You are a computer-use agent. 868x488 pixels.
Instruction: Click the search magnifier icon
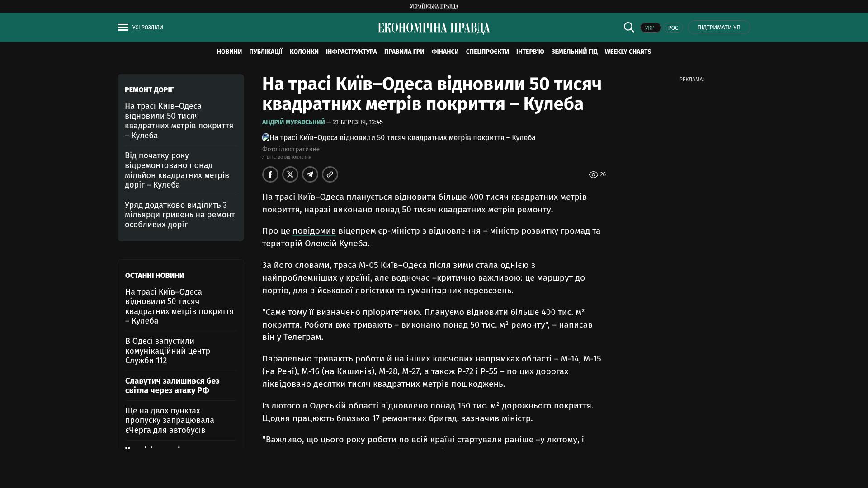pos(629,28)
